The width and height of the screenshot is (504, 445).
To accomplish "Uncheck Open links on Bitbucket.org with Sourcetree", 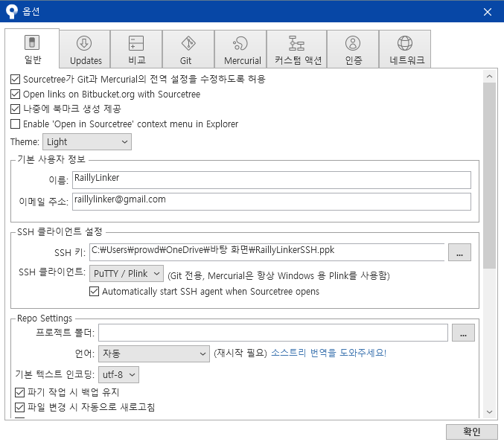I will pos(15,95).
